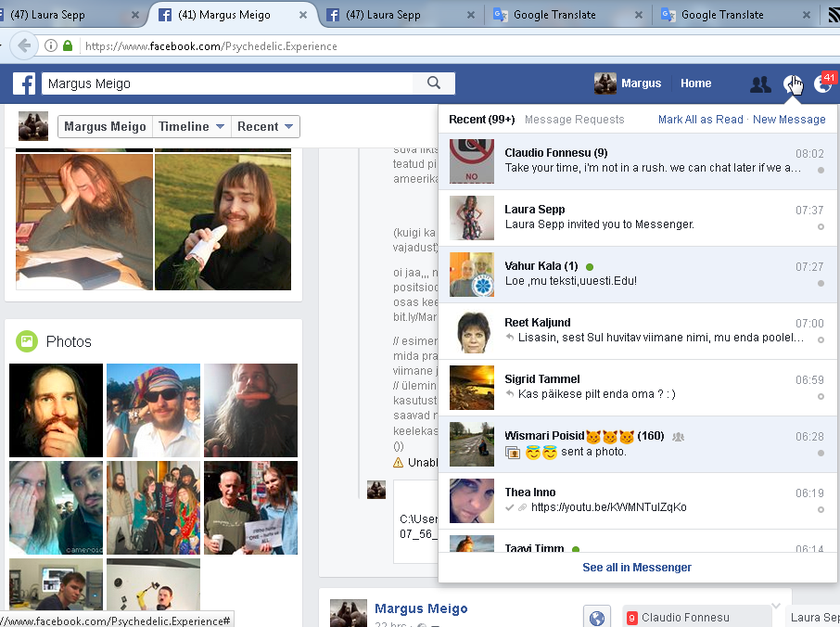The height and width of the screenshot is (627, 840).
Task: Close the Margus Meigo browser tab
Action: coord(302,15)
